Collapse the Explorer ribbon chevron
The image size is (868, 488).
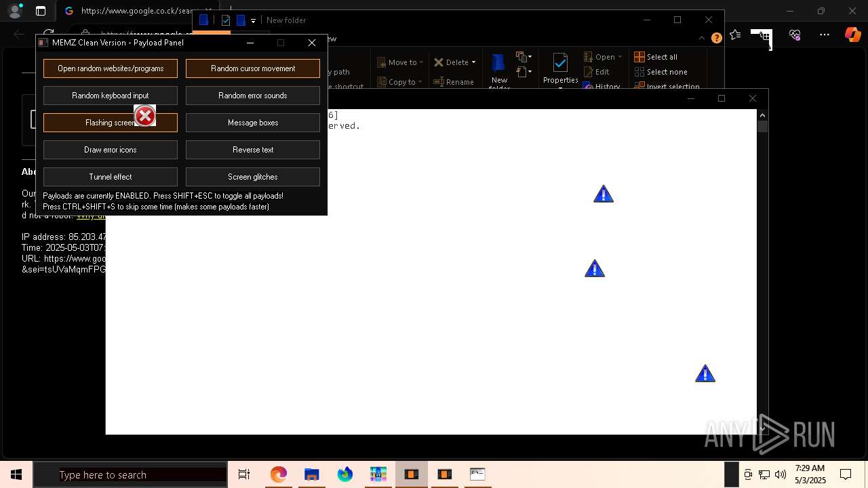[x=703, y=39]
